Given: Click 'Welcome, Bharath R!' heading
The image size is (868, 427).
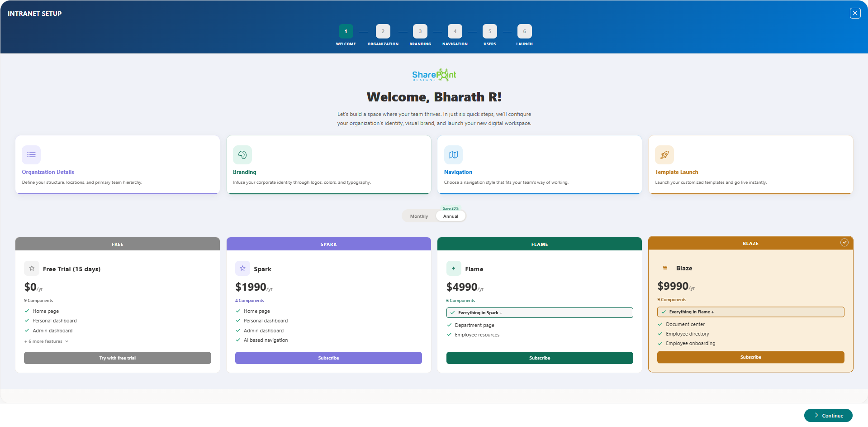Looking at the screenshot, I should point(434,97).
